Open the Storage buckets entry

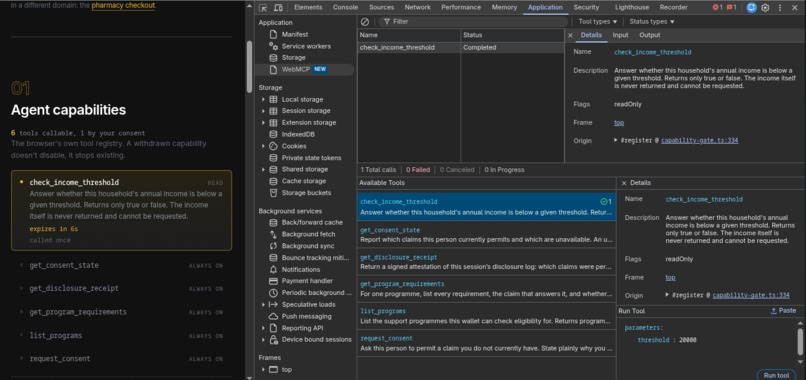pyautogui.click(x=306, y=193)
